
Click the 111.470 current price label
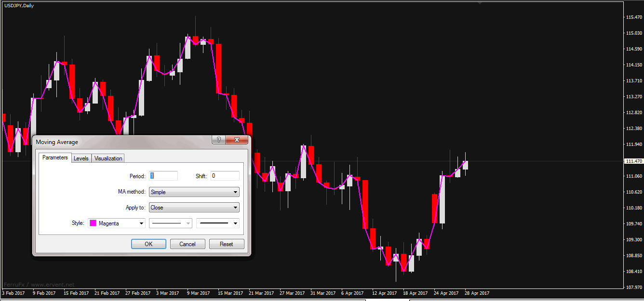633,161
